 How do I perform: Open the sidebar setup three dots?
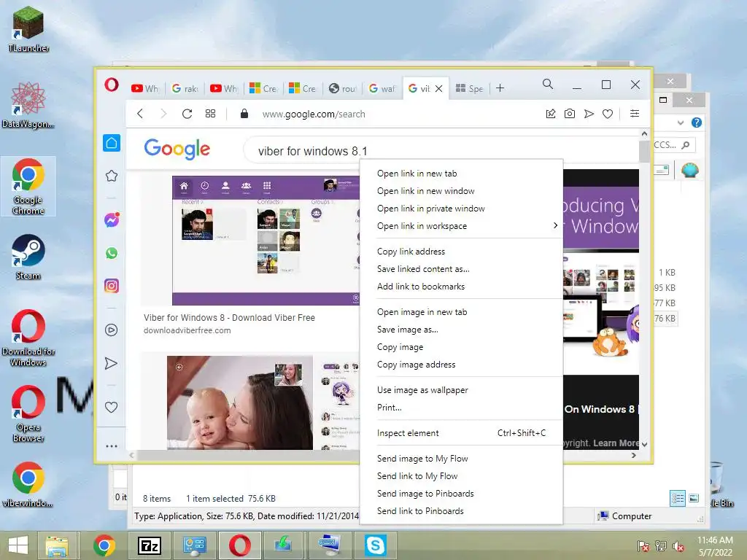(112, 446)
